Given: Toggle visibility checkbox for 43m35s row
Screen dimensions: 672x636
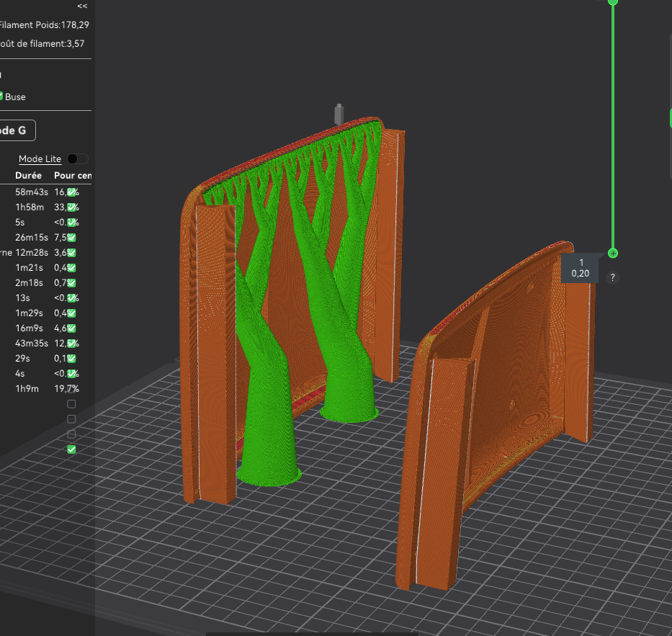Looking at the screenshot, I should pos(72,344).
